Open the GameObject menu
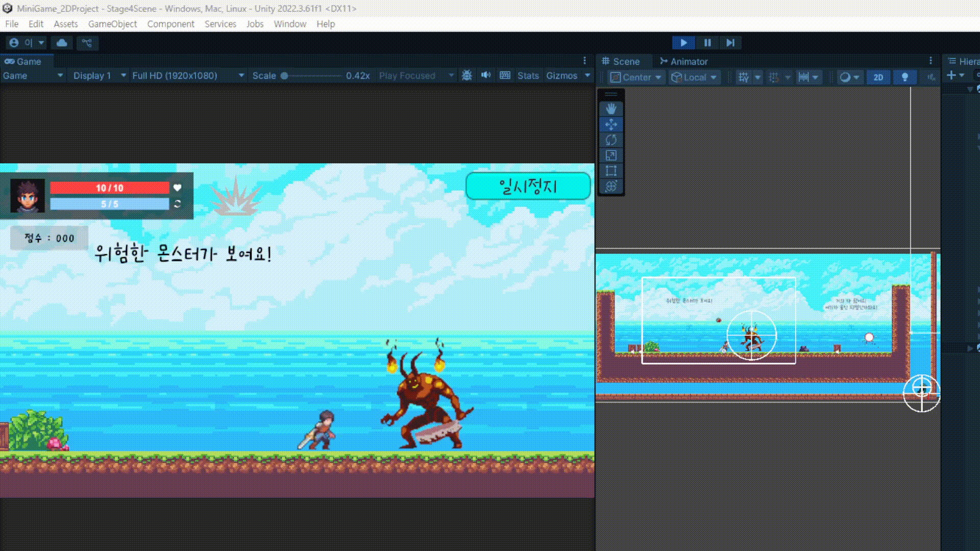Viewport: 980px width, 551px height. coord(112,24)
